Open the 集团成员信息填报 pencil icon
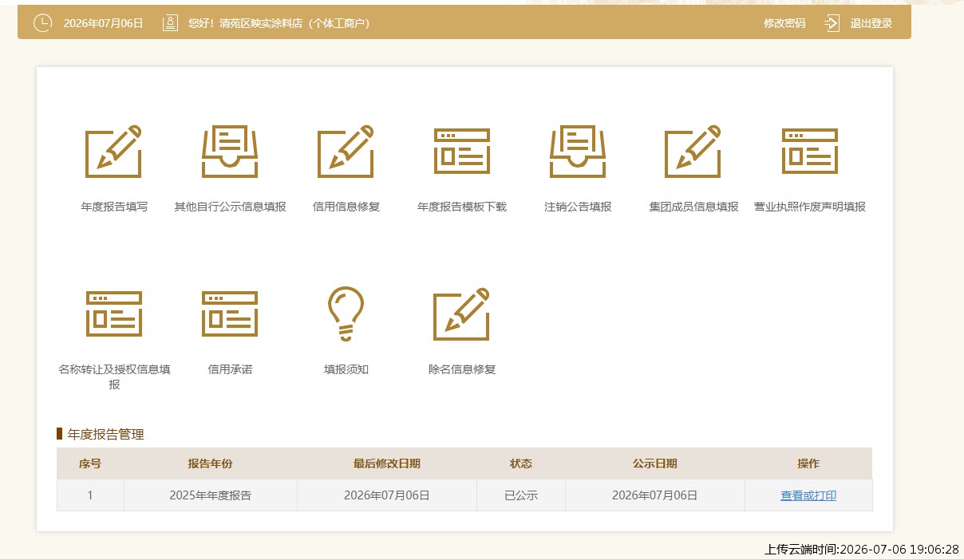Image resolution: width=964 pixels, height=560 pixels. point(693,152)
